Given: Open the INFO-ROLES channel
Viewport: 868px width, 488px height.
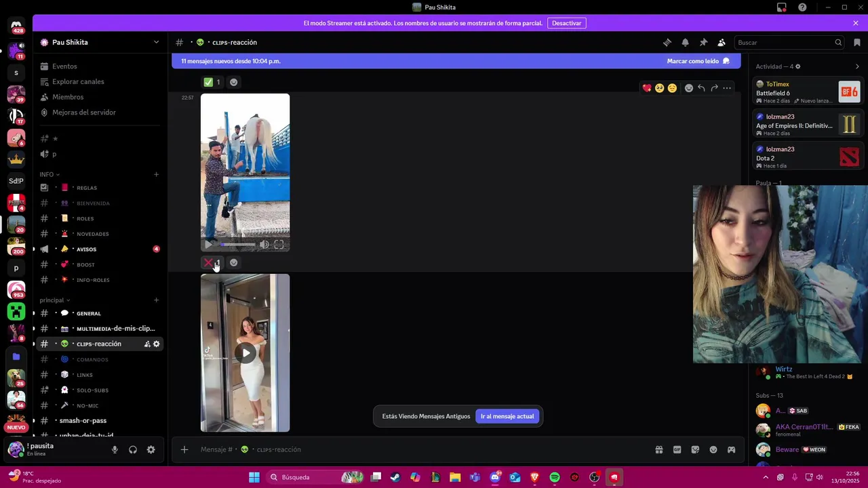Looking at the screenshot, I should (100, 280).
